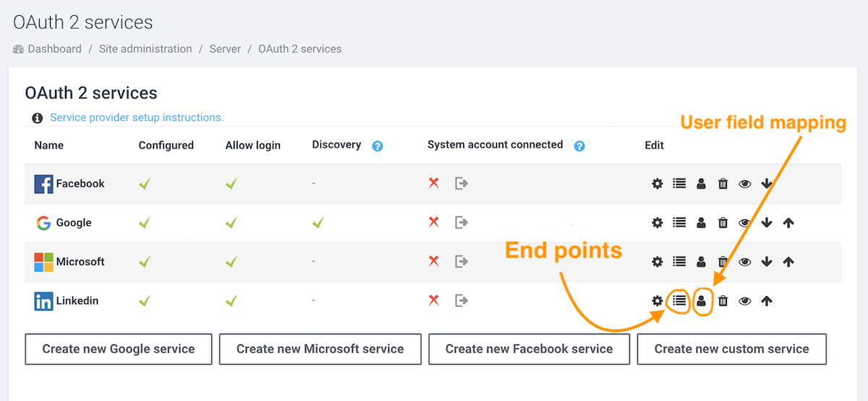Hide the Facebook service with eye icon
Image resolution: width=868 pixels, height=401 pixels.
(745, 184)
